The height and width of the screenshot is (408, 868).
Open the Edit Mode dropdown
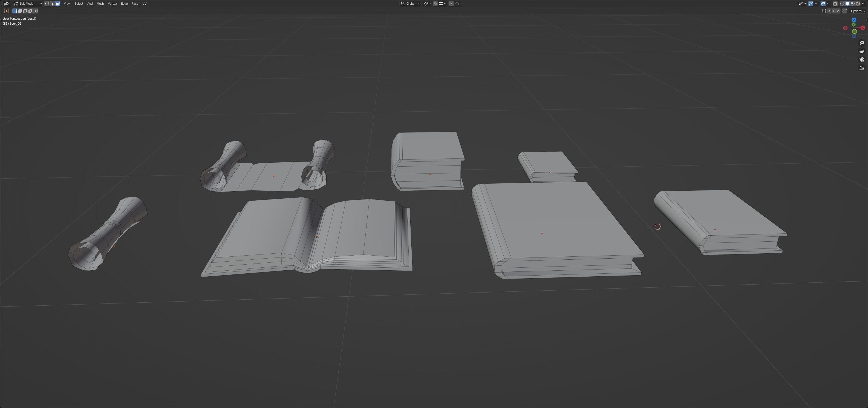[x=28, y=3]
